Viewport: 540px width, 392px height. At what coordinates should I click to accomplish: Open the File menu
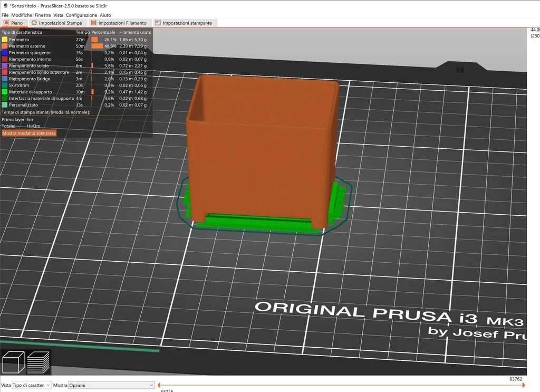(5, 15)
